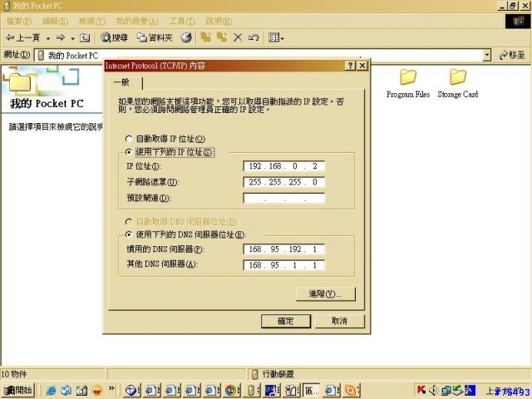
Task: Open the Views dropdown button
Action: coord(276,37)
